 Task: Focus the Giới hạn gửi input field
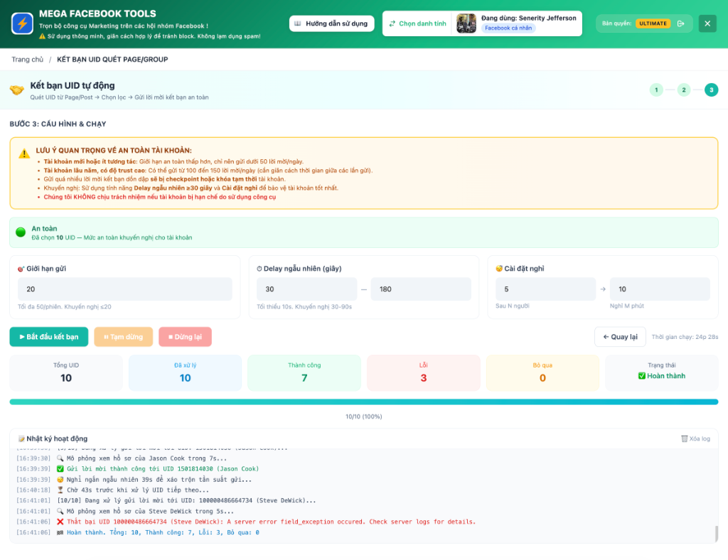(125, 289)
